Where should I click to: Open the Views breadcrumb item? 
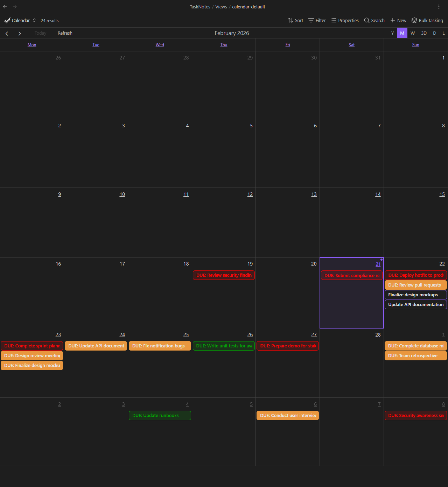tap(221, 7)
